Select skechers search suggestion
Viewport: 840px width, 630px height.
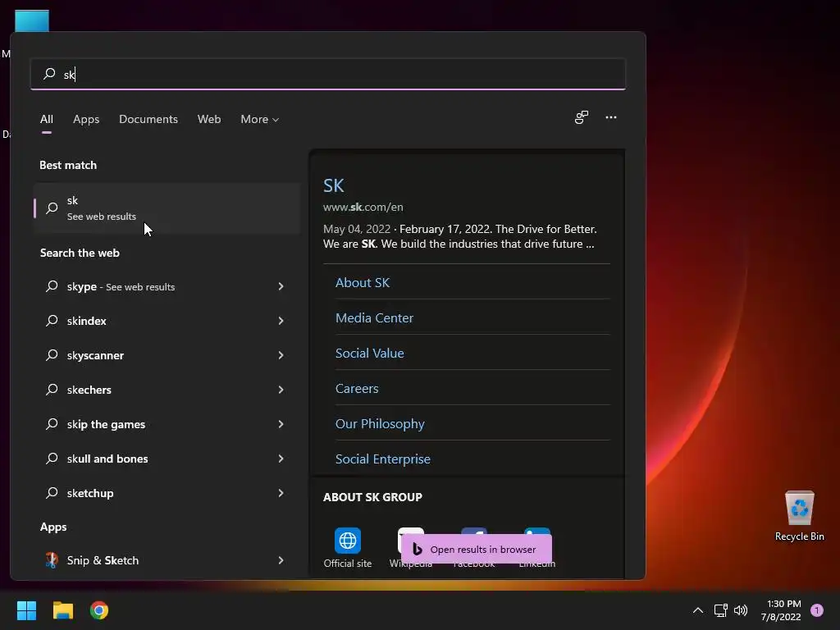[165, 390]
